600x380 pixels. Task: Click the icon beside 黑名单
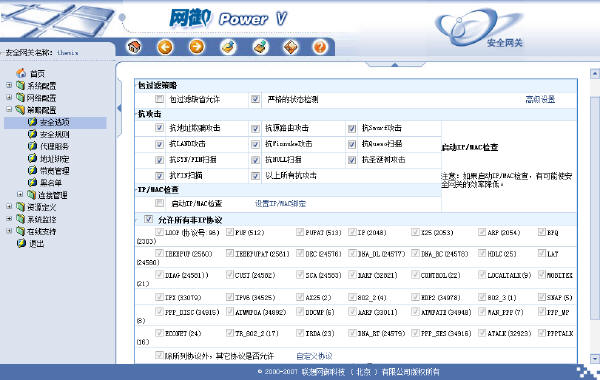(x=33, y=183)
